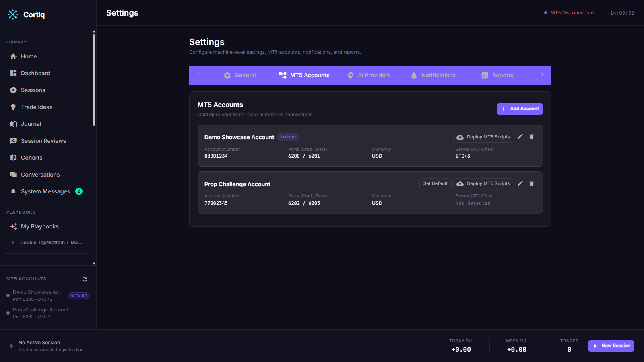The image size is (644, 362).
Task: Open Conversations in sidebar
Action: click(46, 175)
